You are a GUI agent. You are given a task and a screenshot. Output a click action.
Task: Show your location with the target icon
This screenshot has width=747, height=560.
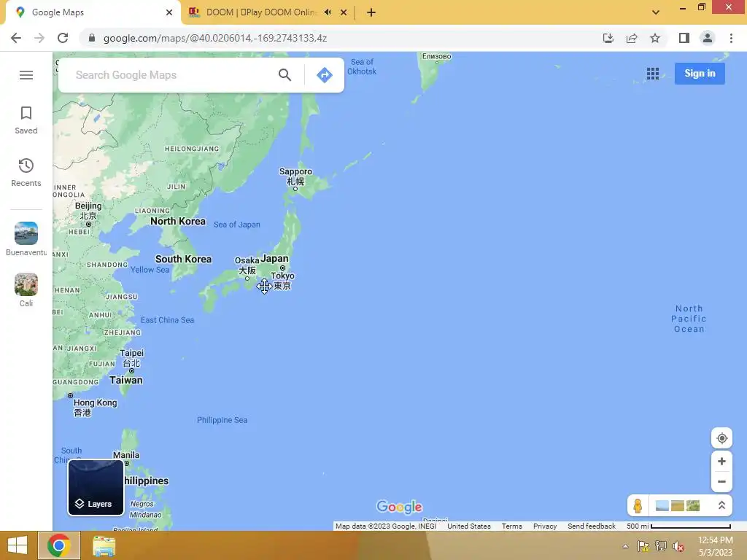tap(721, 438)
